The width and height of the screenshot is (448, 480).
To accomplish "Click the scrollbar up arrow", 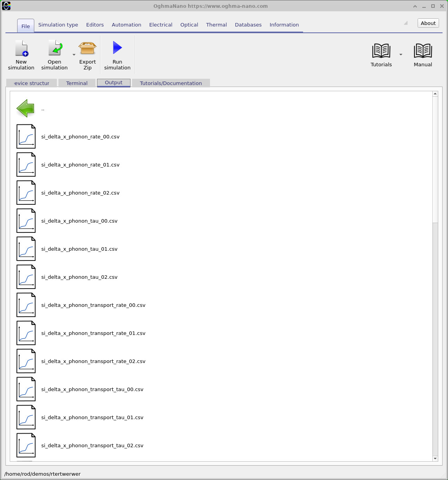I will pos(435,94).
